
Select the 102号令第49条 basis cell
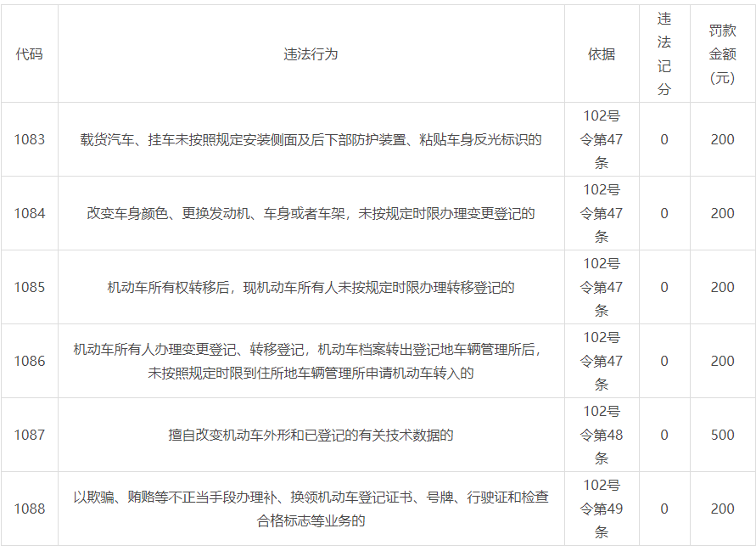pyautogui.click(x=602, y=509)
